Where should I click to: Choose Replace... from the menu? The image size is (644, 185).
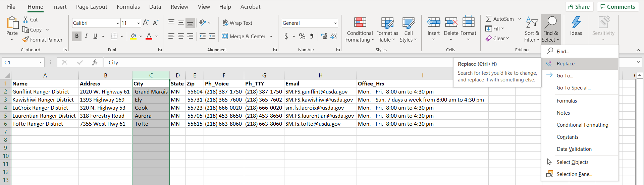pyautogui.click(x=567, y=64)
